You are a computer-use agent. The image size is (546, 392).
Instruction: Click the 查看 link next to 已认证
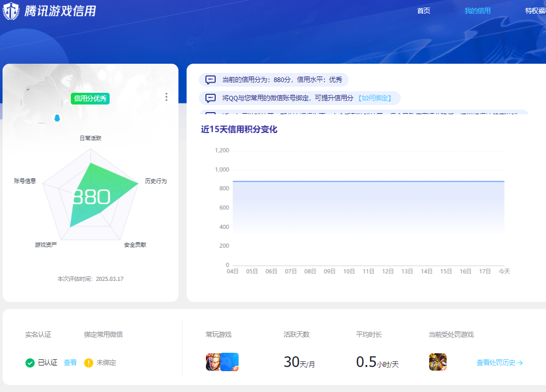click(x=70, y=363)
